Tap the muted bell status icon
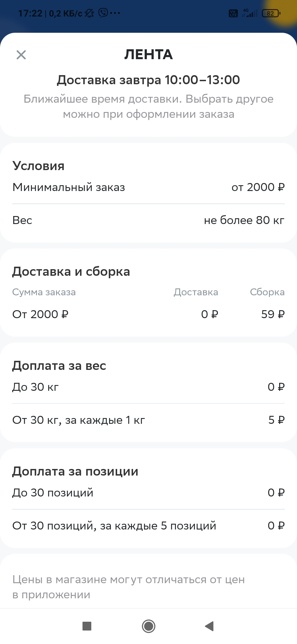Screen dimensions: 297x644 89,13
